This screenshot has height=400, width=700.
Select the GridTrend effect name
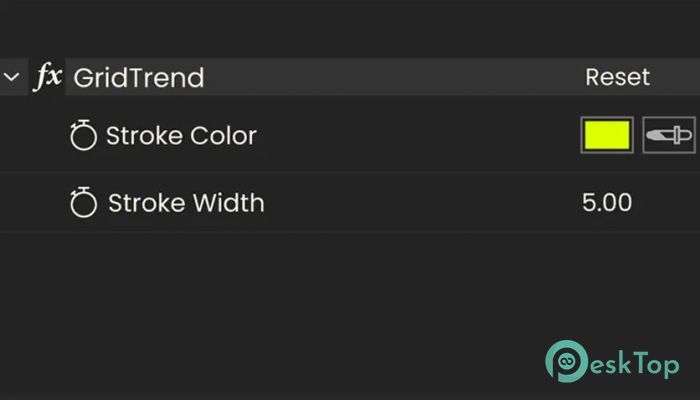(x=139, y=78)
